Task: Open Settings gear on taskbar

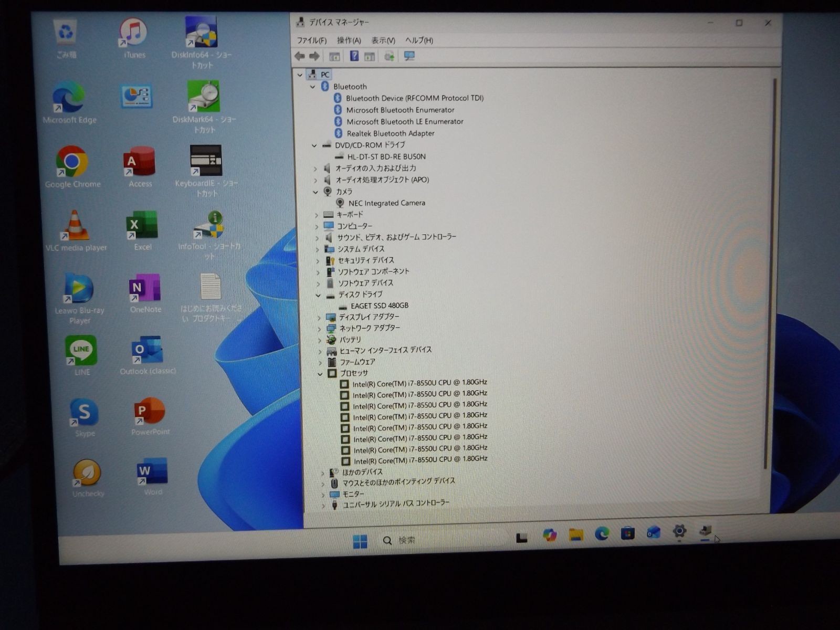Action: tap(679, 531)
